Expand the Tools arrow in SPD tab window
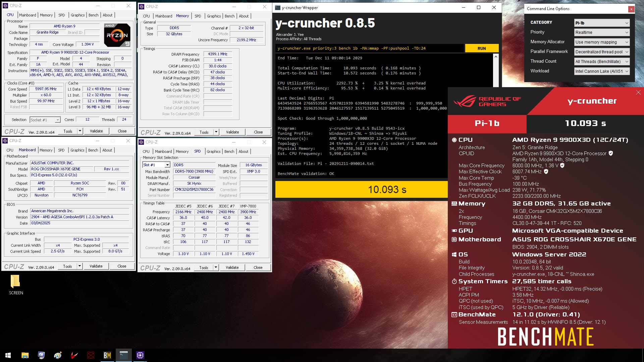Viewport: 644px width, 362px height. pyautogui.click(x=216, y=267)
